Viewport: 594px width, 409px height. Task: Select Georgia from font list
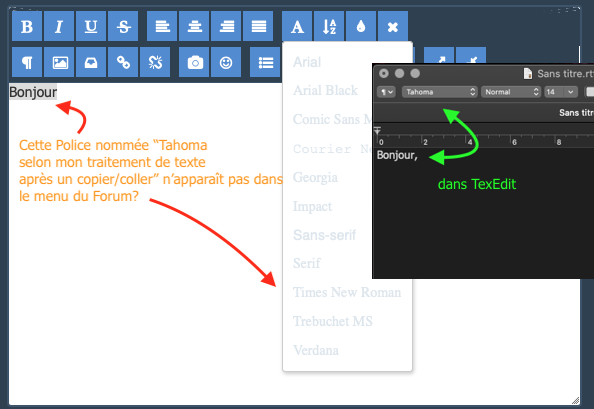(x=315, y=177)
